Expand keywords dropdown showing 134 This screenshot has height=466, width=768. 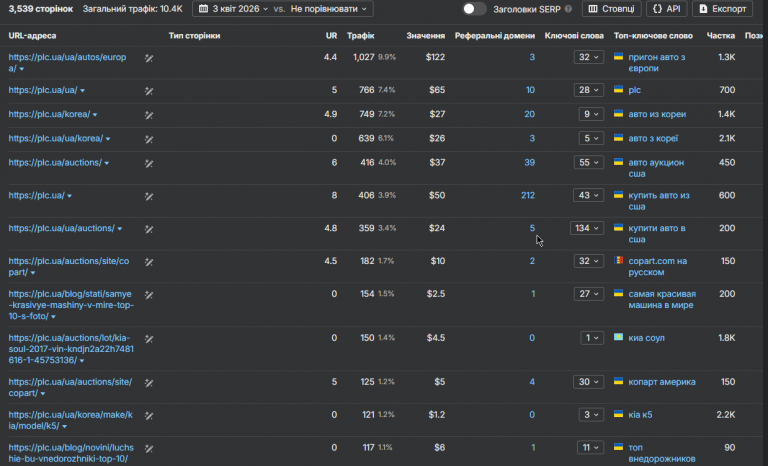coord(587,228)
